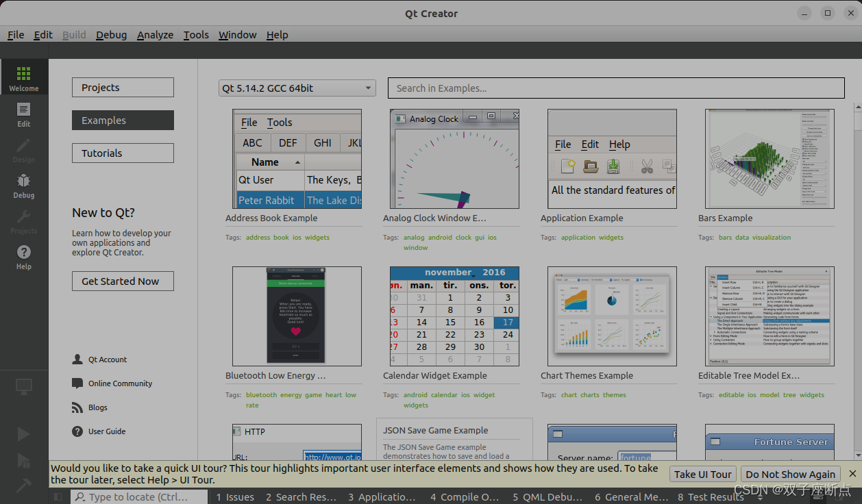Filter by the 'bluetooth' tag
This screenshot has height=504, width=862.
[x=261, y=395]
